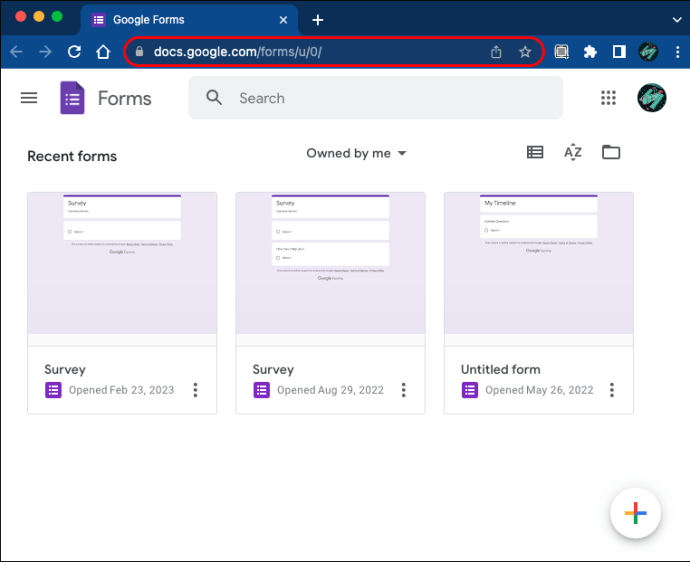Open more options for Untitled form

612,390
